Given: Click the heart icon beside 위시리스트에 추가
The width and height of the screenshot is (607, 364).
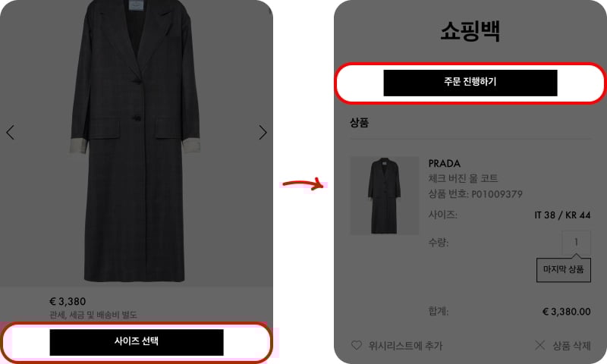Looking at the screenshot, I should tap(356, 345).
